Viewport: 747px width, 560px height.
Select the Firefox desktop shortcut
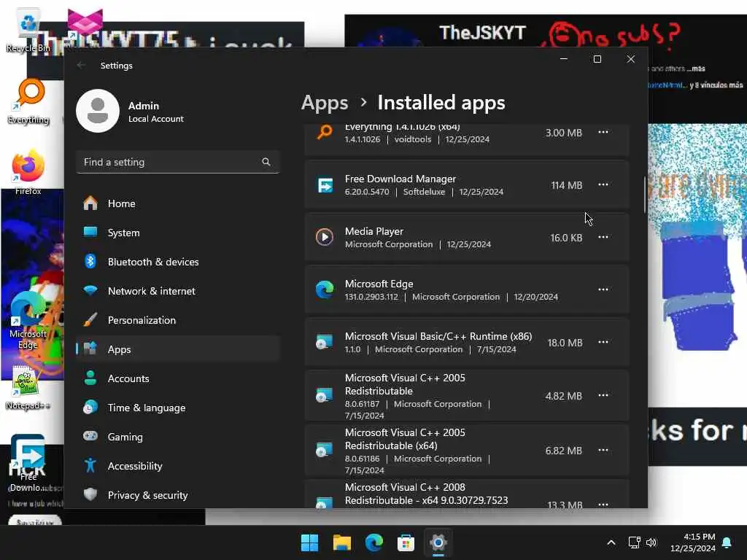click(28, 172)
